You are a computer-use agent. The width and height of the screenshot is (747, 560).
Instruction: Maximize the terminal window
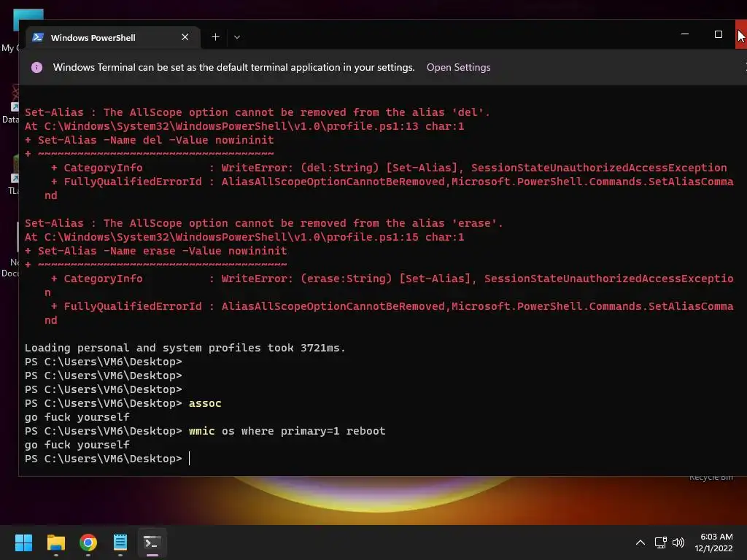point(718,34)
